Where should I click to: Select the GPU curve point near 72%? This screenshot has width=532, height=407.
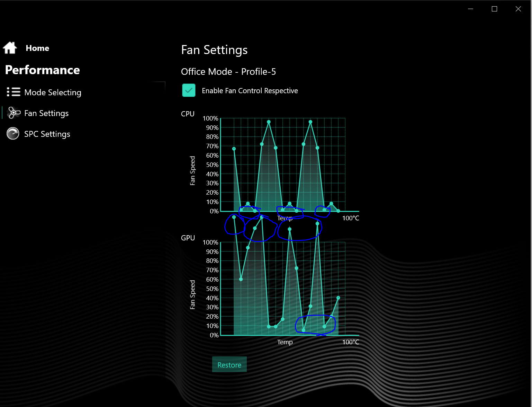click(x=296, y=268)
